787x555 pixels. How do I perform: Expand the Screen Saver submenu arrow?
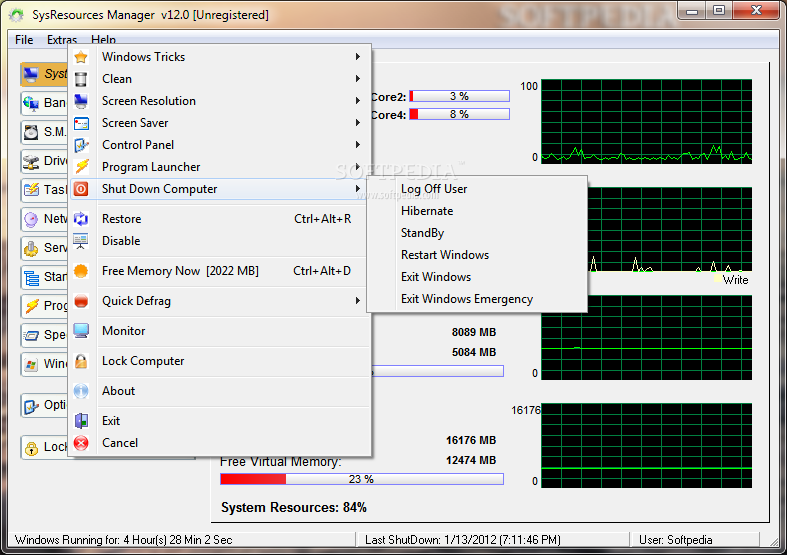pyautogui.click(x=357, y=123)
